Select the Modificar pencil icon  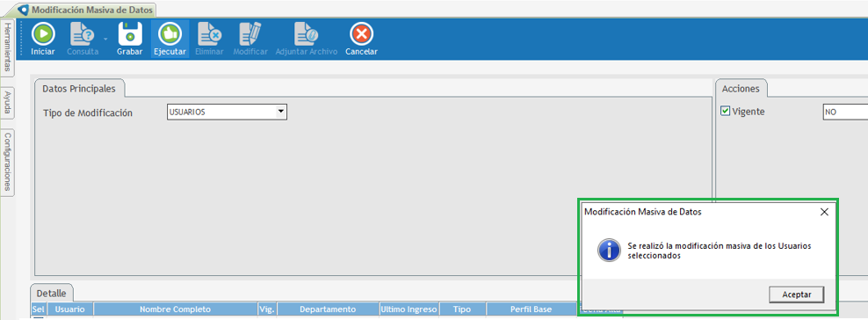[x=250, y=34]
